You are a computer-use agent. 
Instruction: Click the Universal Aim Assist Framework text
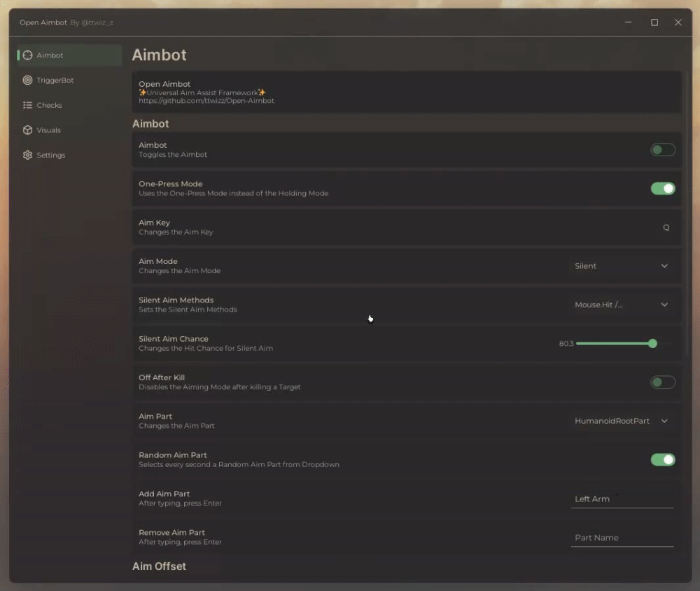point(202,92)
